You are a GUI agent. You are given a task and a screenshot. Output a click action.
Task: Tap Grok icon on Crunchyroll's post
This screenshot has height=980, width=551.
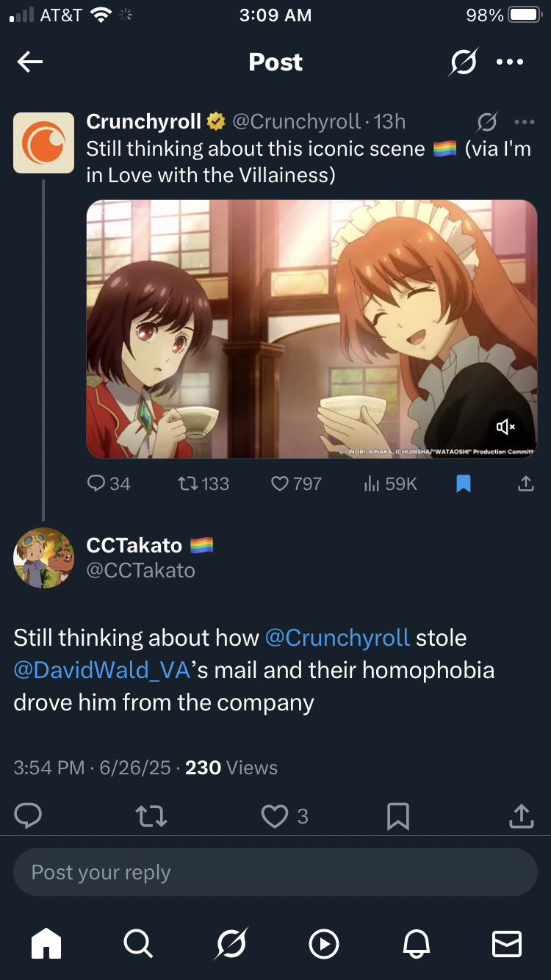486,121
